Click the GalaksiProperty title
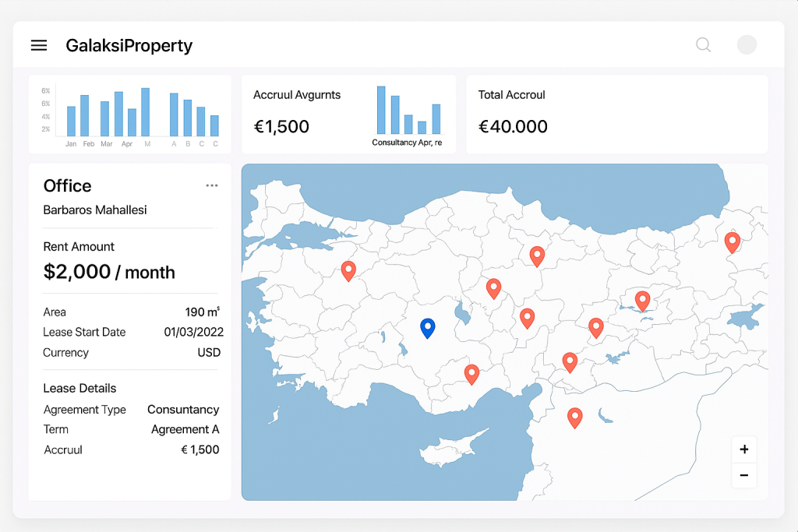The image size is (798, 532). [x=129, y=45]
